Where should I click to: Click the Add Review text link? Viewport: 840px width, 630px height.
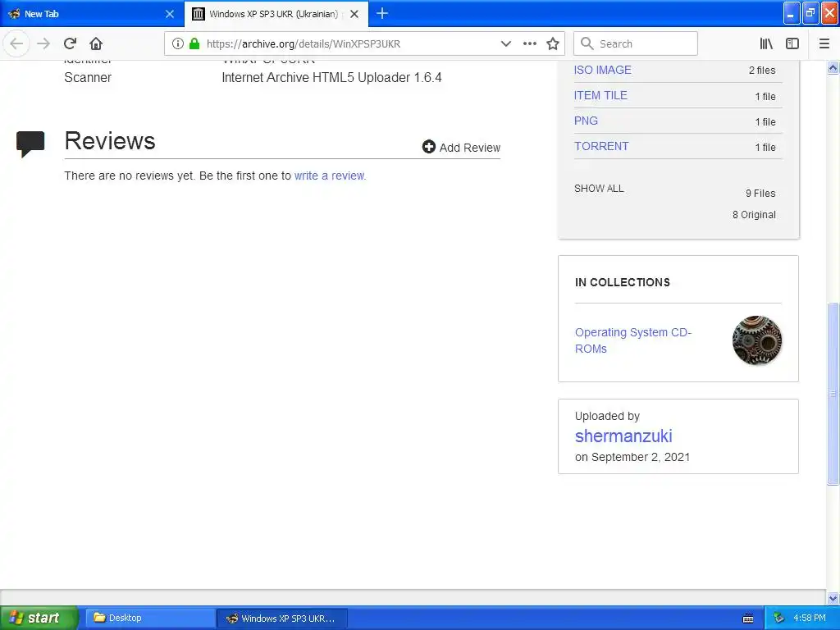click(x=470, y=148)
